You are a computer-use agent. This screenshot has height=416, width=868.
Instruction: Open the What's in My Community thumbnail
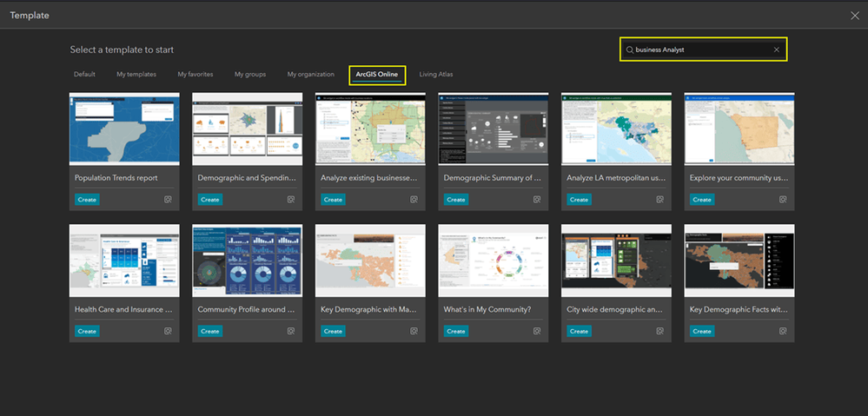click(494, 261)
